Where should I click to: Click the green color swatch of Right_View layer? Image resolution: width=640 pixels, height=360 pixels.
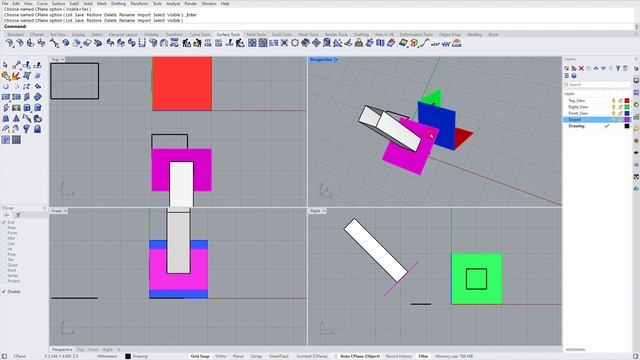pyautogui.click(x=627, y=107)
